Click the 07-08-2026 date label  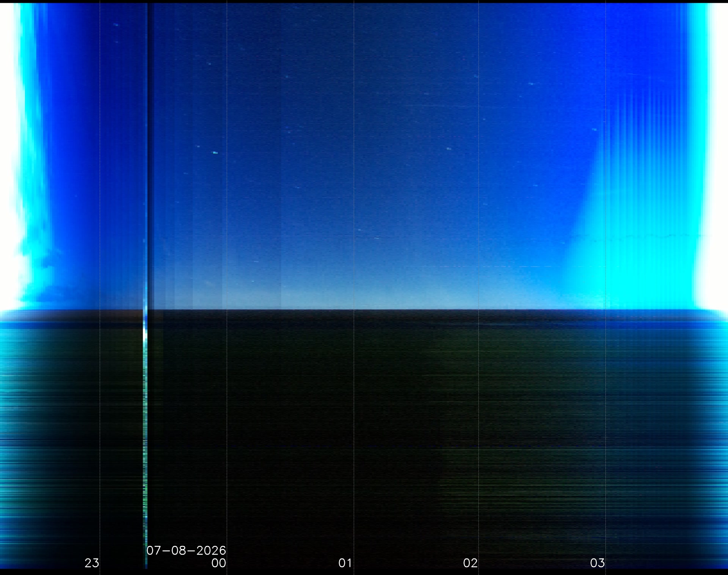pyautogui.click(x=186, y=550)
